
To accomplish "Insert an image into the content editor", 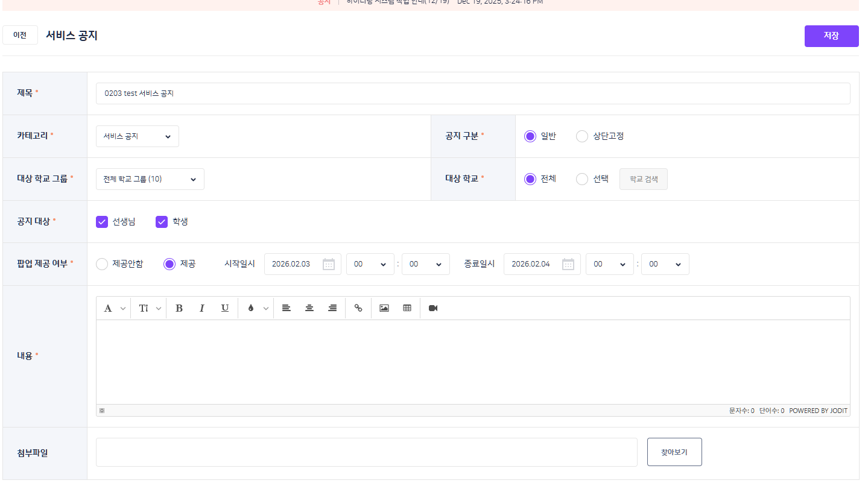I will (384, 308).
